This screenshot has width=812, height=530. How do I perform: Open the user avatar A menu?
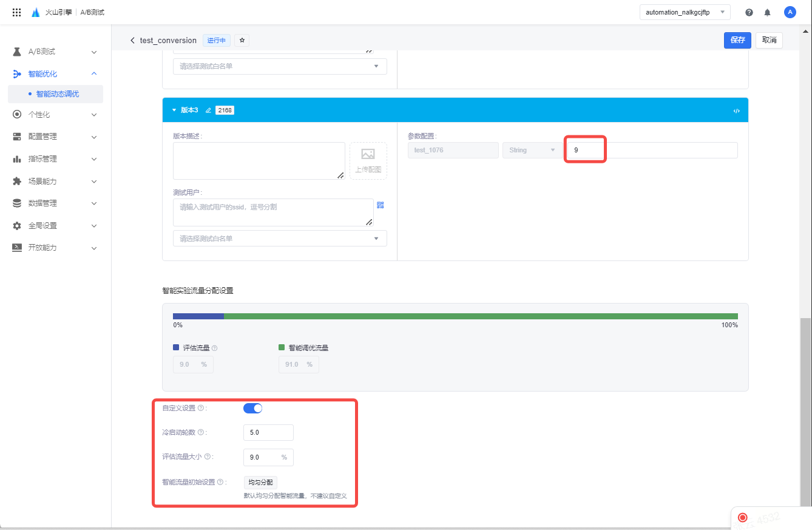click(x=790, y=12)
